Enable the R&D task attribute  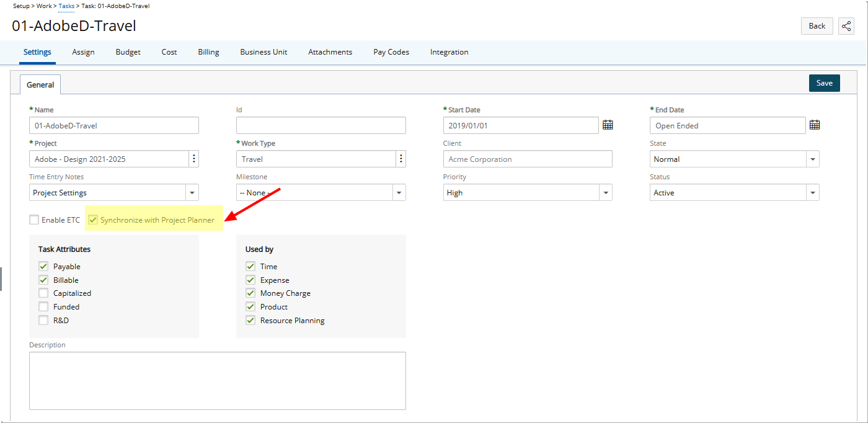coord(43,320)
